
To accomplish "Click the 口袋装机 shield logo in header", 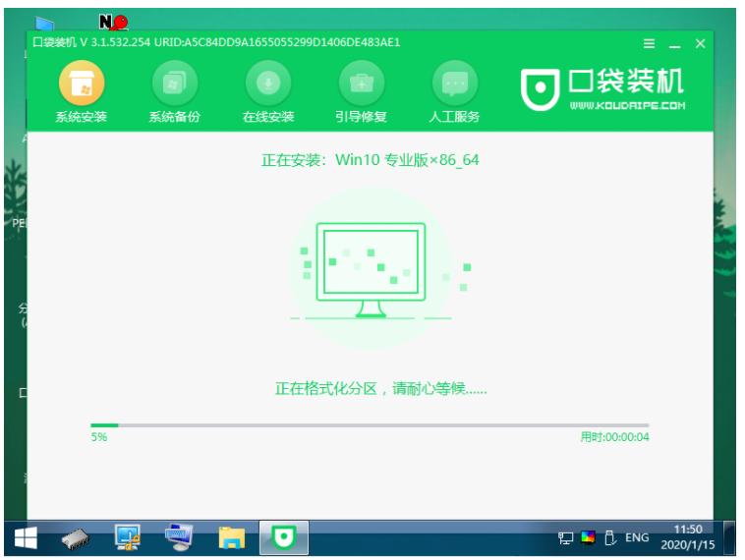I will (540, 88).
